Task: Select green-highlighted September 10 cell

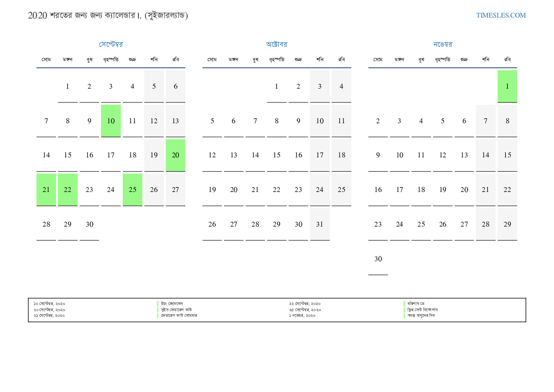Action: (111, 121)
